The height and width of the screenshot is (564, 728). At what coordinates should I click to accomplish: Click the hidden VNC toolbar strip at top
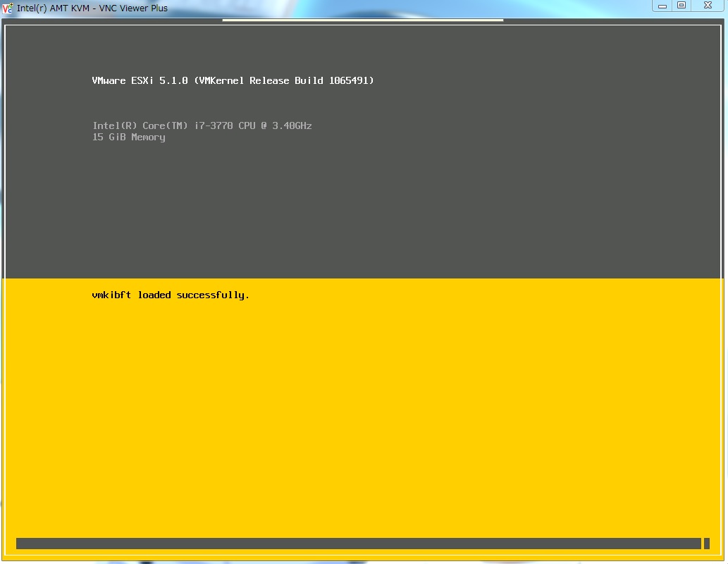coord(363,20)
